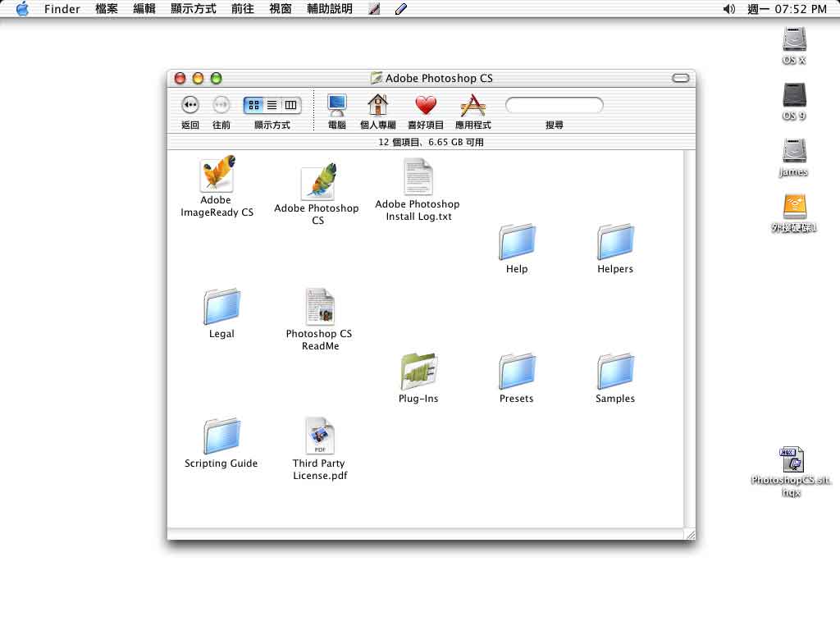Click the vertical scrollbar of Finder window
Viewport: 840px width, 630px height.
coord(690,339)
